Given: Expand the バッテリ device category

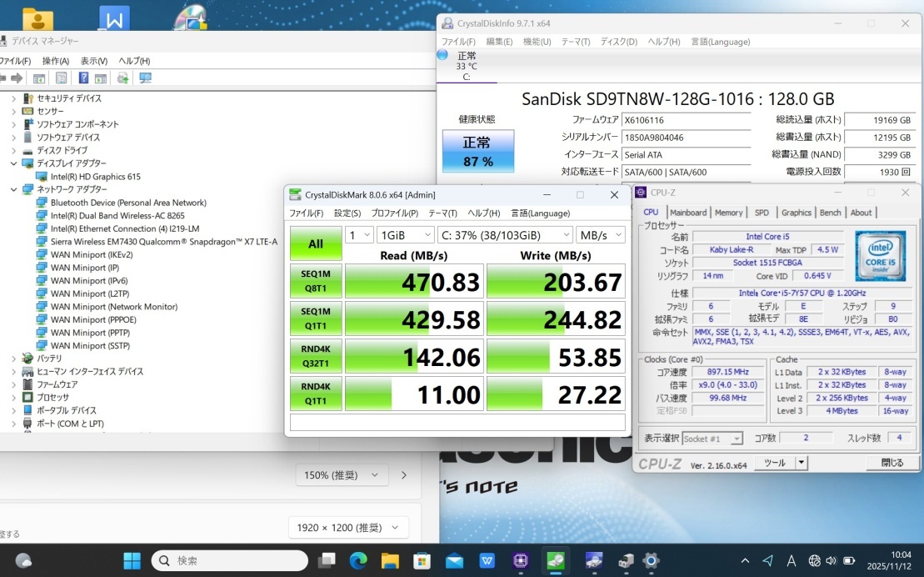Looking at the screenshot, I should tap(13, 359).
